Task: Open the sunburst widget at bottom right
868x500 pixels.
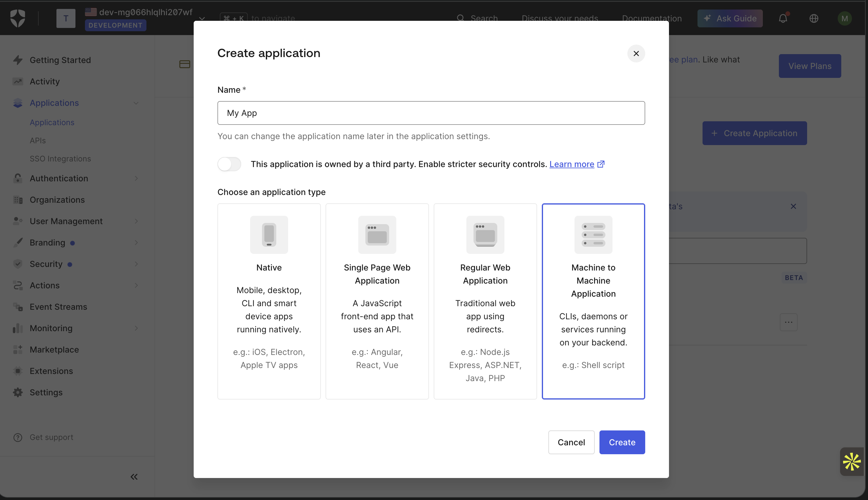Action: 852,462
